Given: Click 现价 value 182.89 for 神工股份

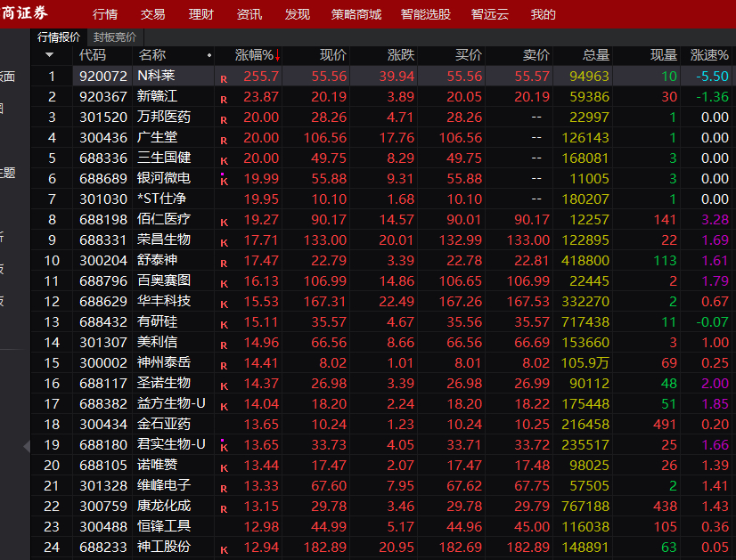Looking at the screenshot, I should pos(325,547).
